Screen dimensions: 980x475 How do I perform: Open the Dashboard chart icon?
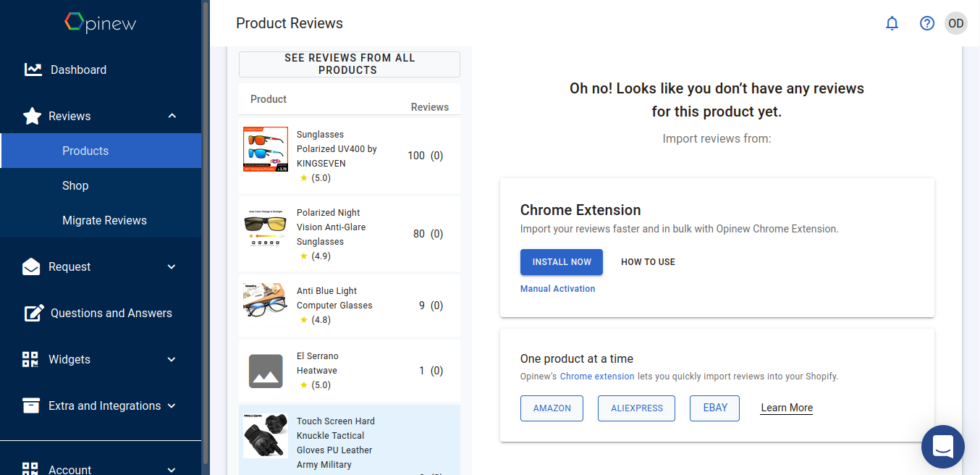[33, 70]
